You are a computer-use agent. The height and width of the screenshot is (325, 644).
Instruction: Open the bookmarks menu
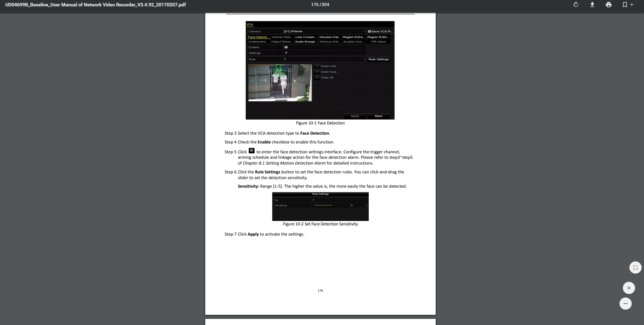click(x=627, y=5)
